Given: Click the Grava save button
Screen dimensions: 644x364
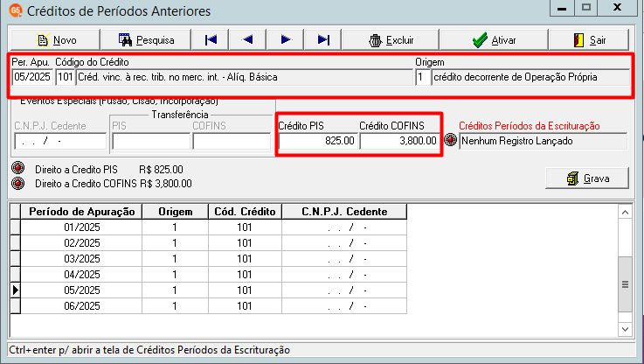Looking at the screenshot, I should (x=587, y=178).
